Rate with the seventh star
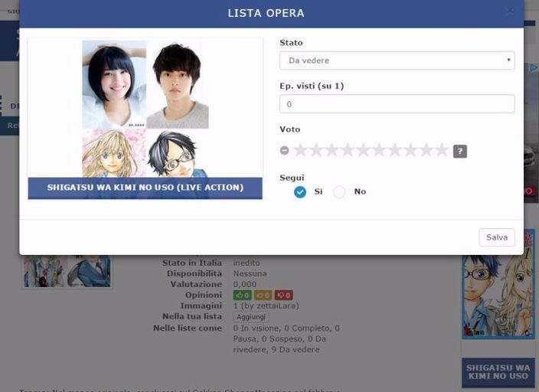This screenshot has width=539, height=392. (x=395, y=150)
